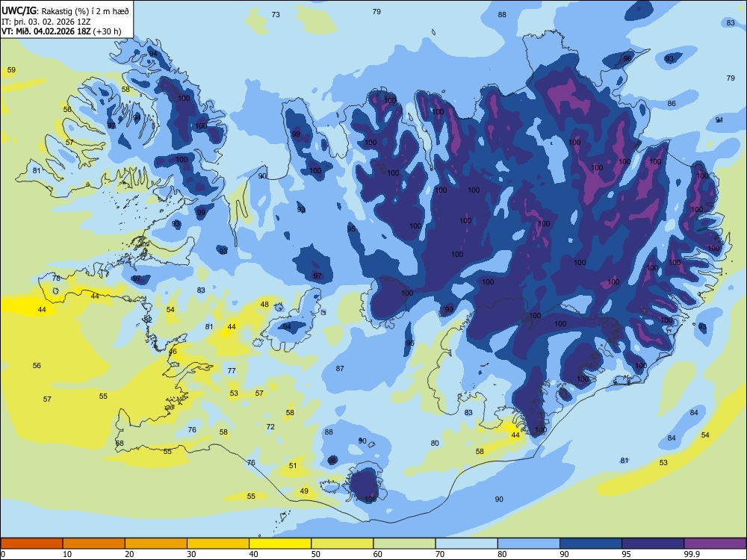Click the '99.9' legend label

coord(692,554)
